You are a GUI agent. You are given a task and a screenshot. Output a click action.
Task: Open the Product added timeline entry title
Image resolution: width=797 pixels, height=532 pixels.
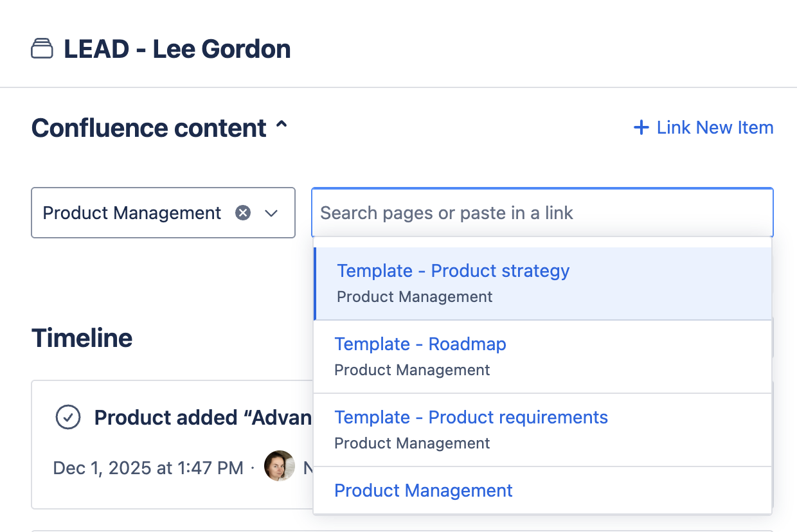click(202, 418)
